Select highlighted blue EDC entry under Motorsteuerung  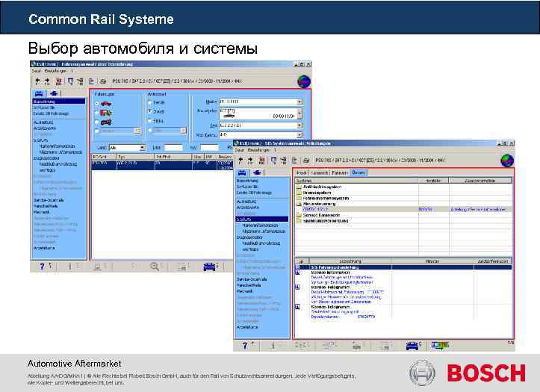coord(315,209)
